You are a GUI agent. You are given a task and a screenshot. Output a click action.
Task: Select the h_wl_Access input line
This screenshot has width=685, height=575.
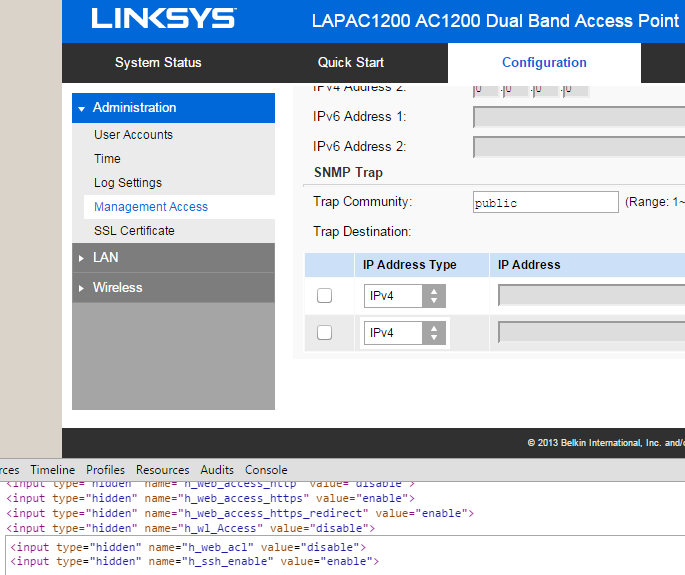190,528
